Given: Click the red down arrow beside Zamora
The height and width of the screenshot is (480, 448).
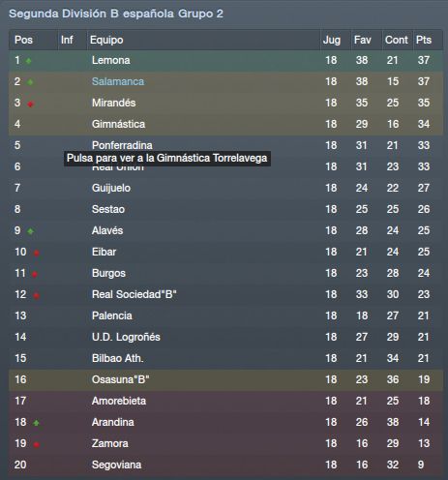Looking at the screenshot, I should coord(37,444).
